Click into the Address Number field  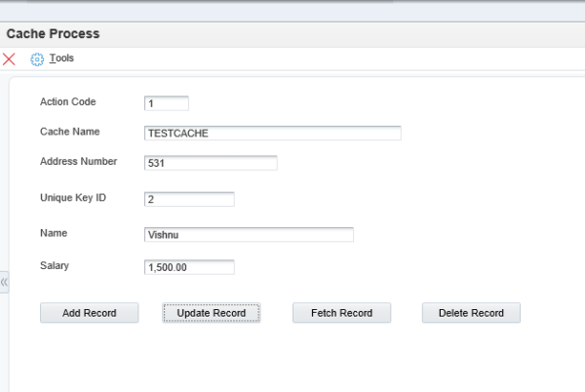point(211,163)
